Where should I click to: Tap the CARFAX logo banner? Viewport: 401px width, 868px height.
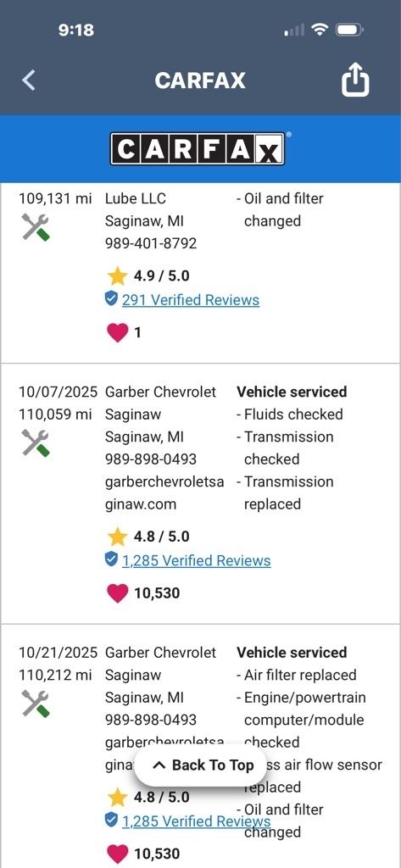[198, 148]
